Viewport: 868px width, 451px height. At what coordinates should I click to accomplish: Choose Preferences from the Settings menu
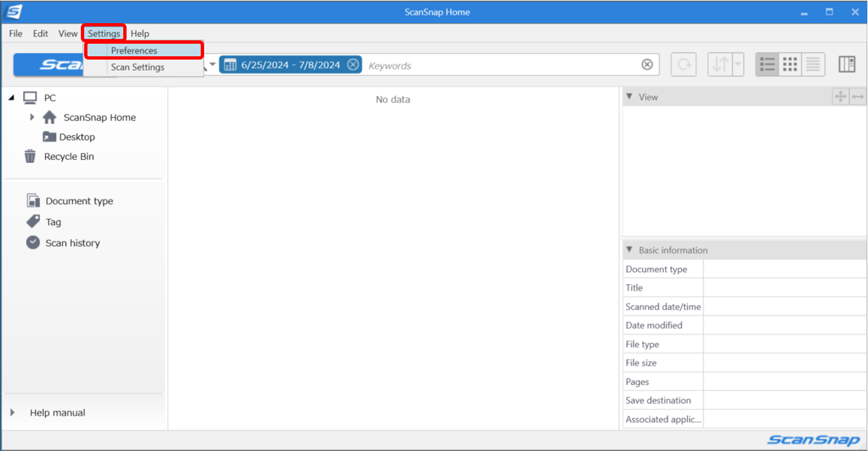(x=144, y=50)
